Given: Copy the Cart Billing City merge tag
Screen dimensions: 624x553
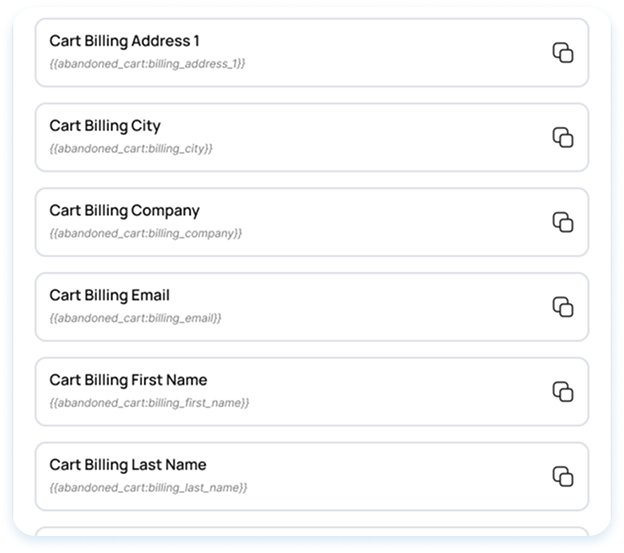Looking at the screenshot, I should tap(563, 138).
